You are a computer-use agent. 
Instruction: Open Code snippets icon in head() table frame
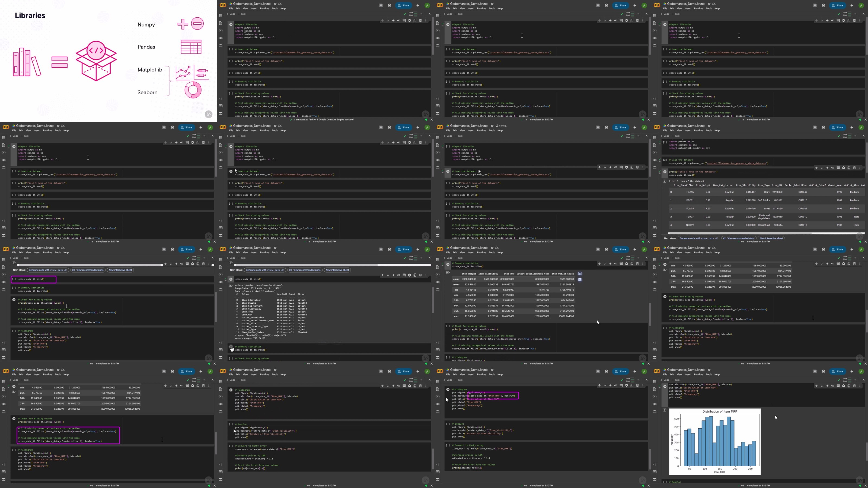(x=655, y=221)
